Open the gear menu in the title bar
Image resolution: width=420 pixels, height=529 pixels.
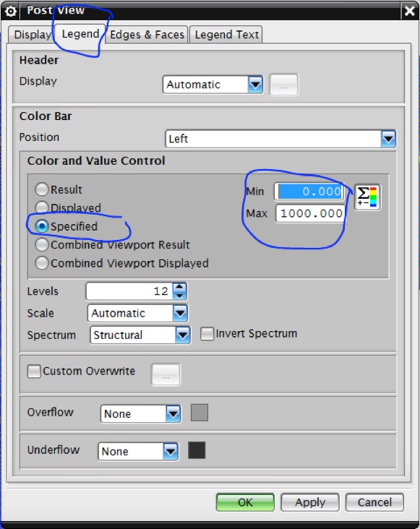[x=10, y=11]
